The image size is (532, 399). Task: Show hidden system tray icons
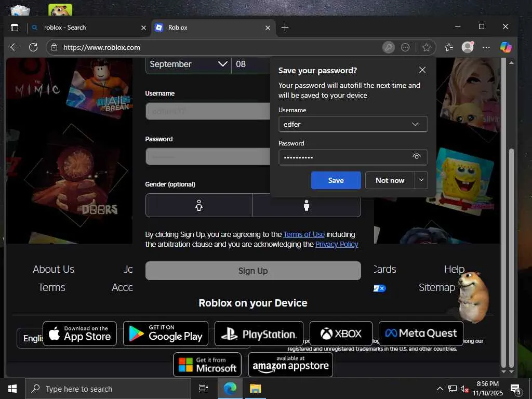tap(440, 389)
